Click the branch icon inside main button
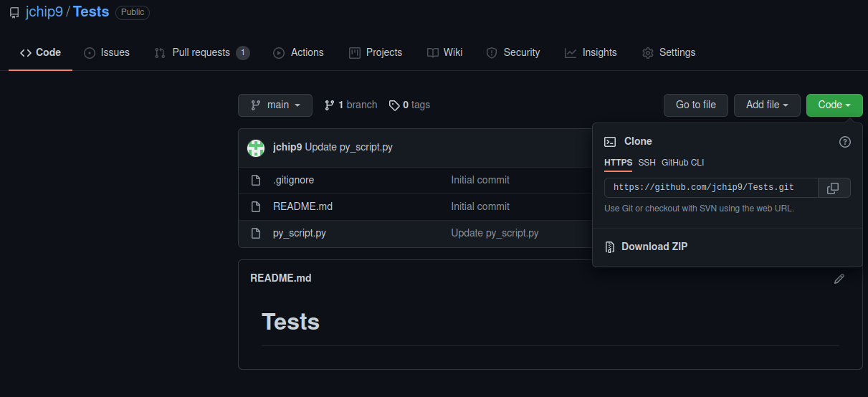Viewport: 868px width, 397px height. (256, 105)
